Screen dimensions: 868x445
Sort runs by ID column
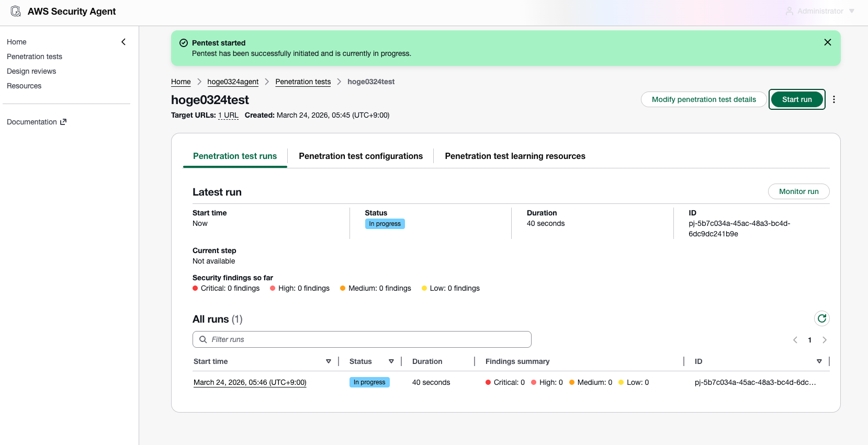(x=819, y=361)
